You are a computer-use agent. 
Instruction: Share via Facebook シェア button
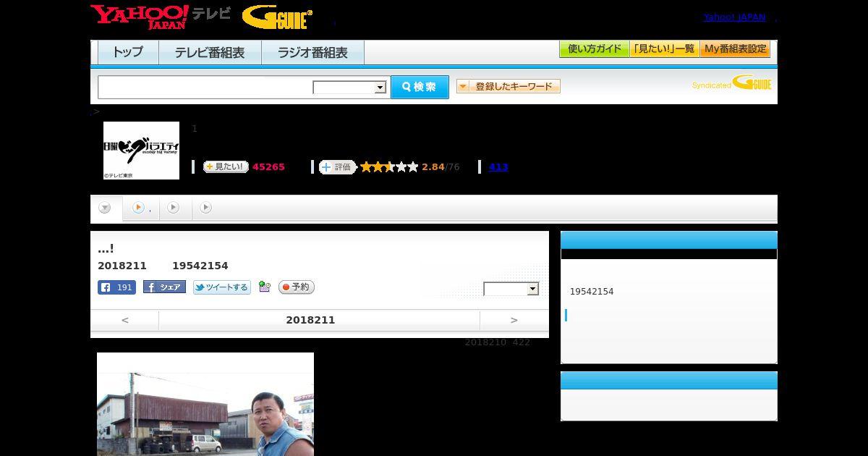coord(164,287)
